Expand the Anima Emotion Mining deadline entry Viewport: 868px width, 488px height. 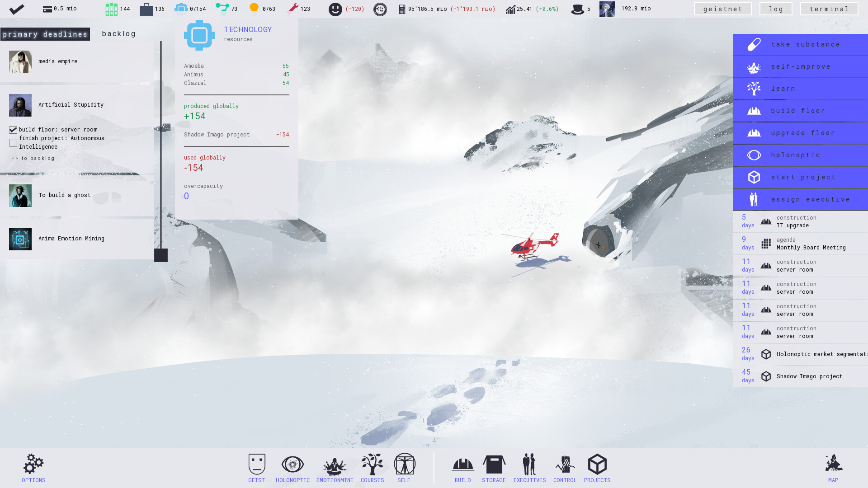[71, 239]
